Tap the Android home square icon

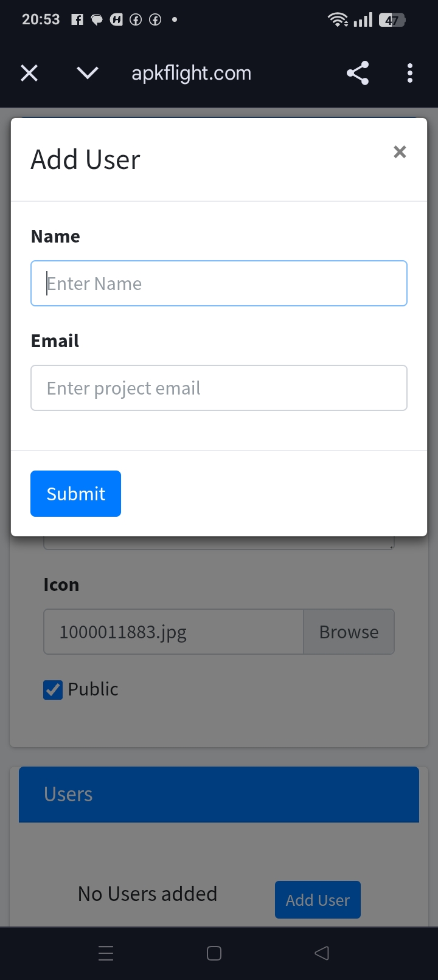click(x=214, y=953)
